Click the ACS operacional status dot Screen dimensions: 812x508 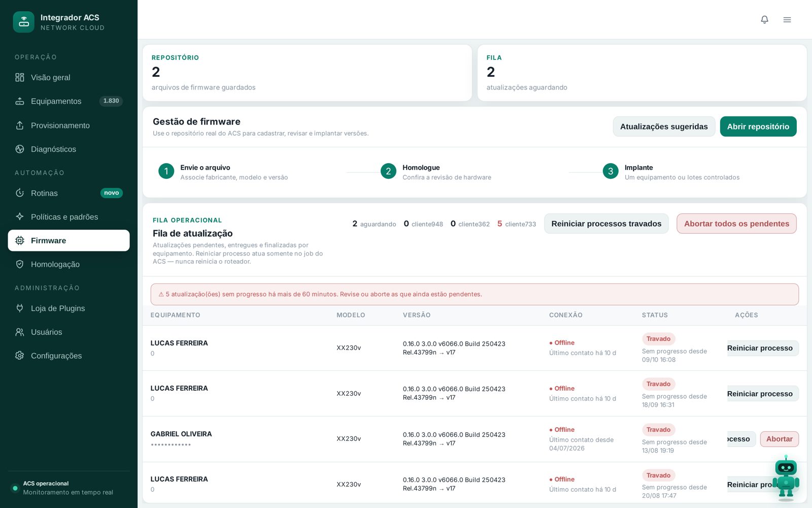pyautogui.click(x=15, y=488)
